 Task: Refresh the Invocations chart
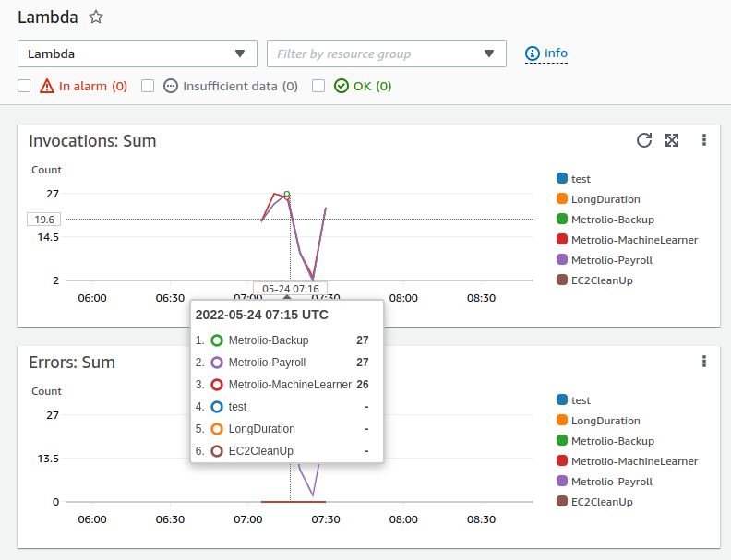(x=644, y=140)
